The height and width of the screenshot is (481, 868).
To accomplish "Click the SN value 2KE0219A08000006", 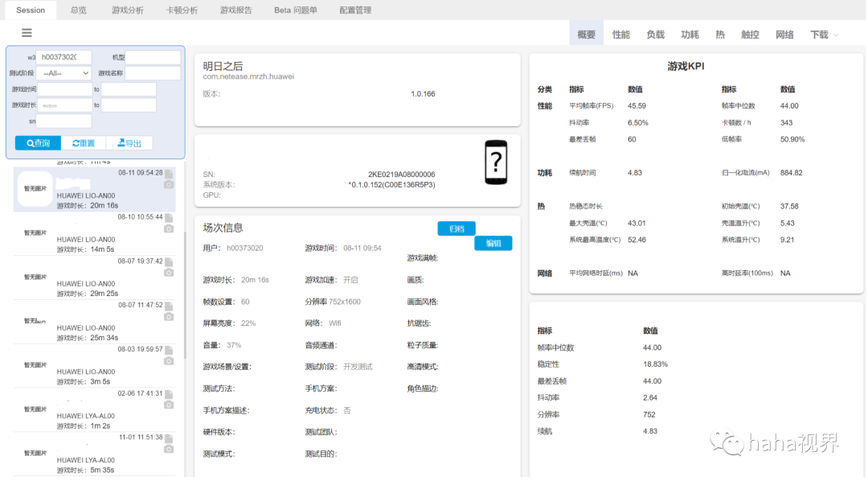I will (401, 174).
